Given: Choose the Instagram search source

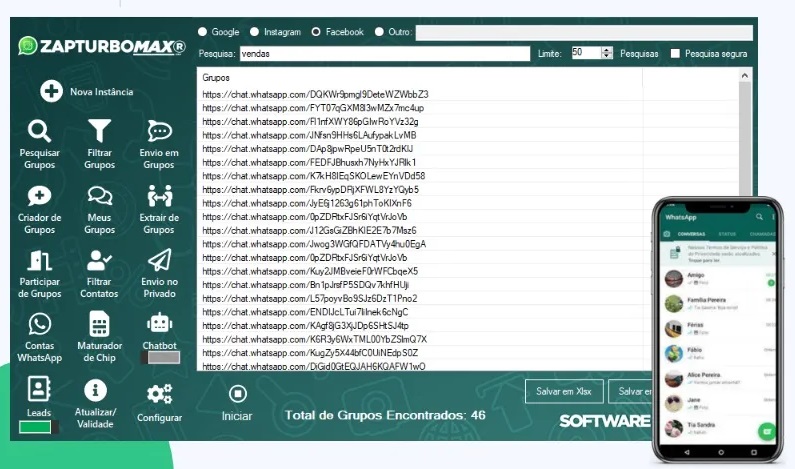Looking at the screenshot, I should [x=254, y=32].
